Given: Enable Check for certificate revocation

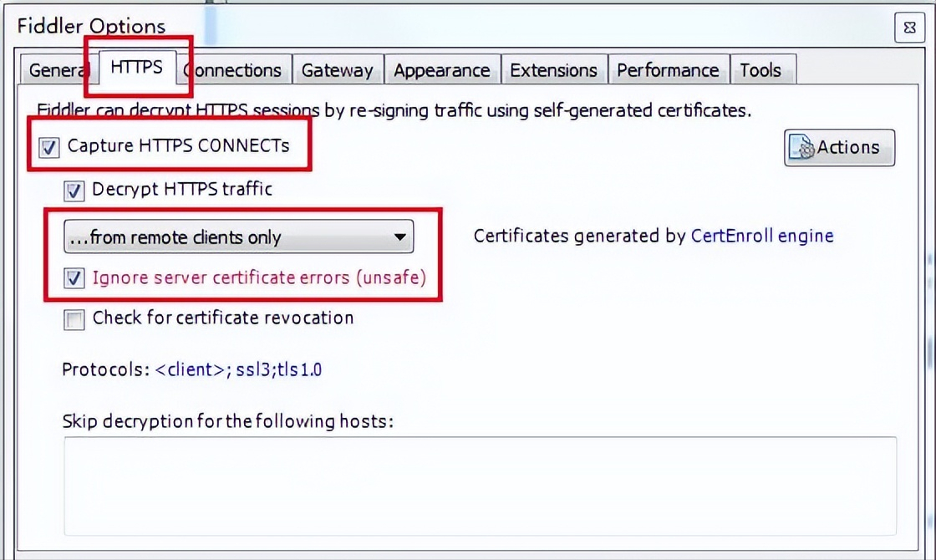Looking at the screenshot, I should tap(74, 319).
